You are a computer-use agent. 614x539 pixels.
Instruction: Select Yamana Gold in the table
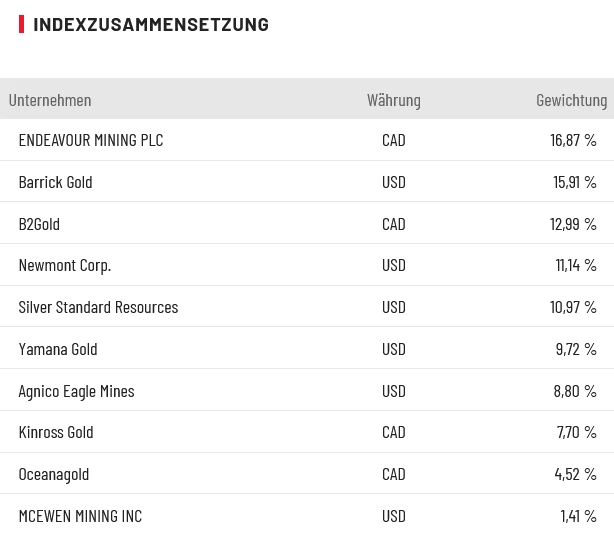[x=58, y=349]
